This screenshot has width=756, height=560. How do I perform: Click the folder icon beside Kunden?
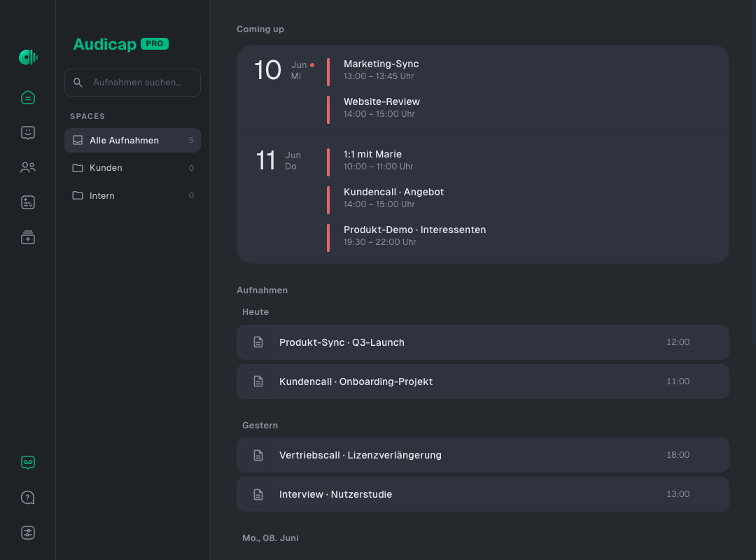[x=78, y=168]
